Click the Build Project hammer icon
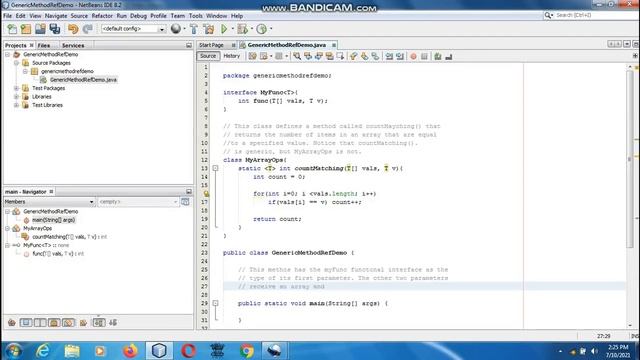 point(194,29)
